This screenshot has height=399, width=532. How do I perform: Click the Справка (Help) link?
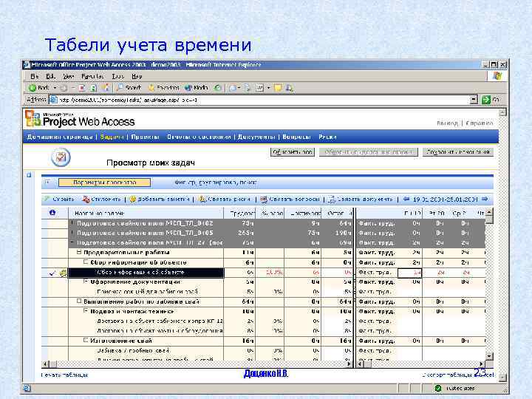(480, 123)
